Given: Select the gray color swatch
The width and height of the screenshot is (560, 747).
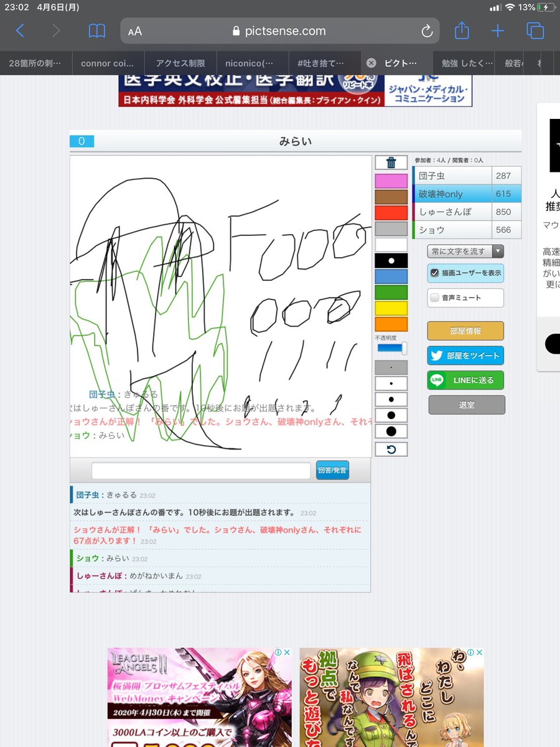Looking at the screenshot, I should pyautogui.click(x=391, y=228).
